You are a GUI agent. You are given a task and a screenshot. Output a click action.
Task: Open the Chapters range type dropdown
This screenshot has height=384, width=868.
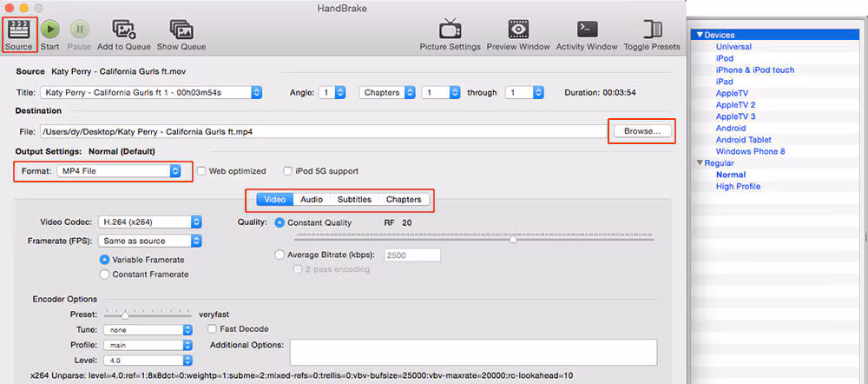pyautogui.click(x=387, y=93)
